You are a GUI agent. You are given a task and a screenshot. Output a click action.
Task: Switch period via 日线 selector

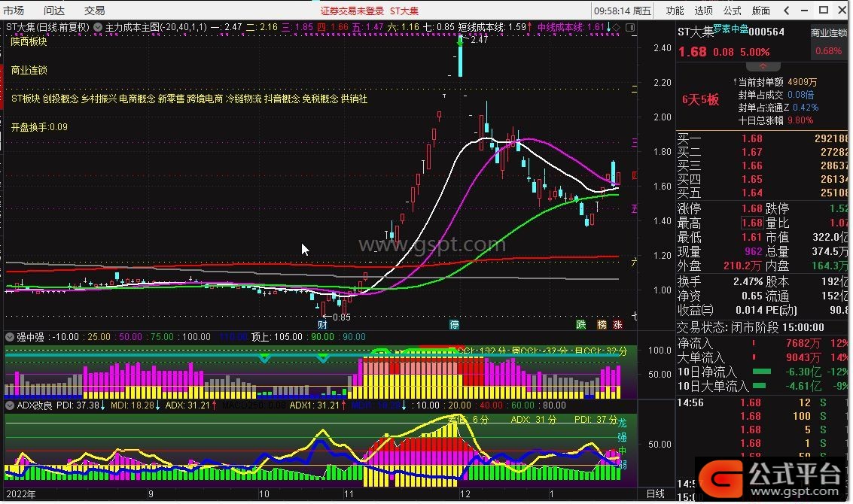(655, 493)
